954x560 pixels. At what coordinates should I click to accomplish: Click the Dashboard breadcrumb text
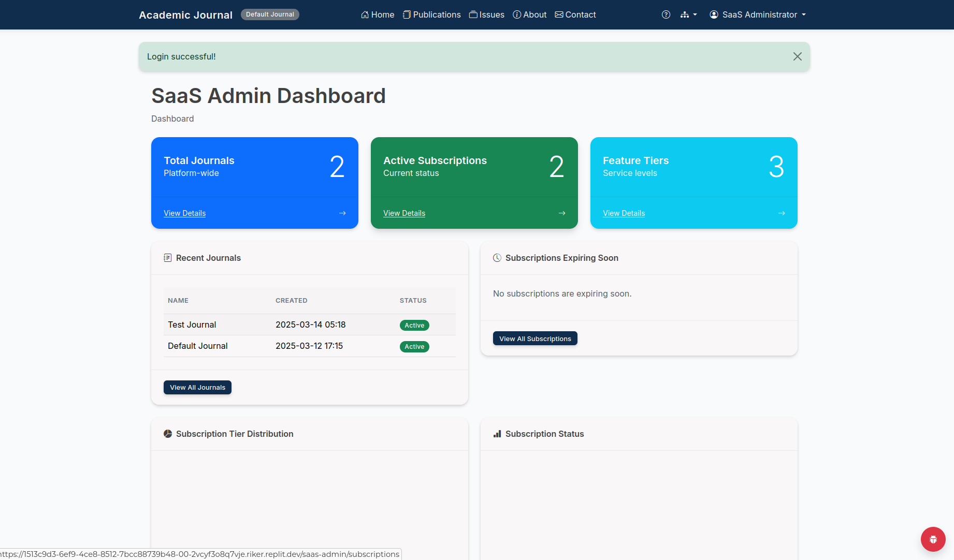[x=172, y=119]
